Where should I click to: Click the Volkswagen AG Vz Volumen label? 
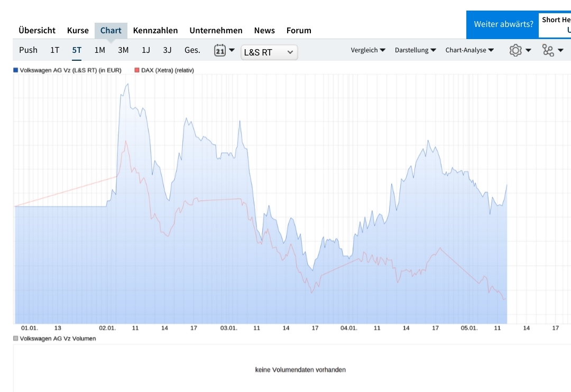point(58,339)
